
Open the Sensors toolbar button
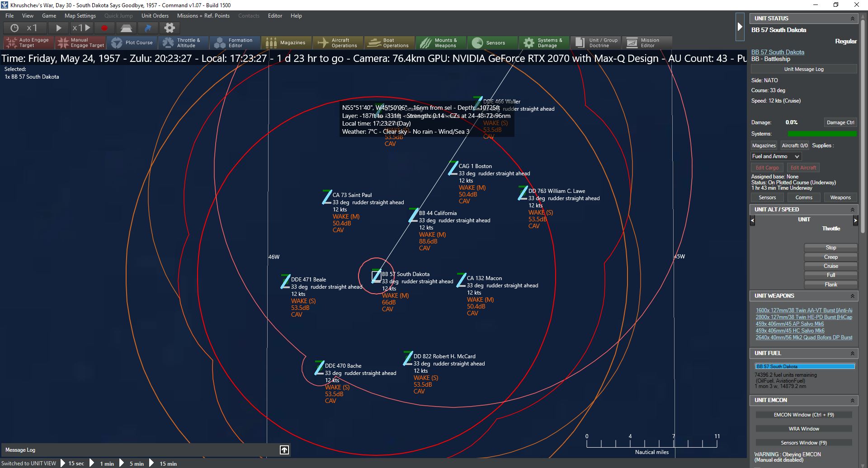click(x=493, y=42)
